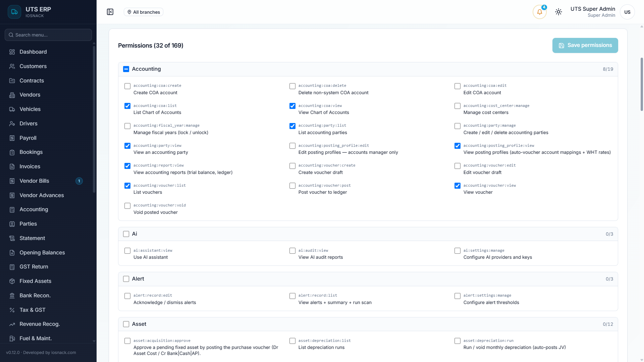Click the Asset 0/12 count text
The height and width of the screenshot is (362, 644).
pyautogui.click(x=608, y=324)
